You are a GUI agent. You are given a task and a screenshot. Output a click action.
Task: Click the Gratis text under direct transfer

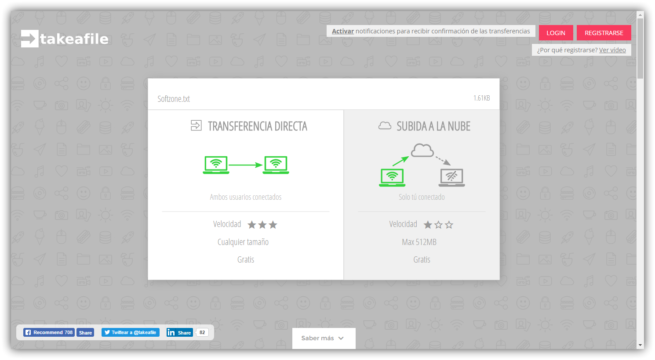pos(246,259)
